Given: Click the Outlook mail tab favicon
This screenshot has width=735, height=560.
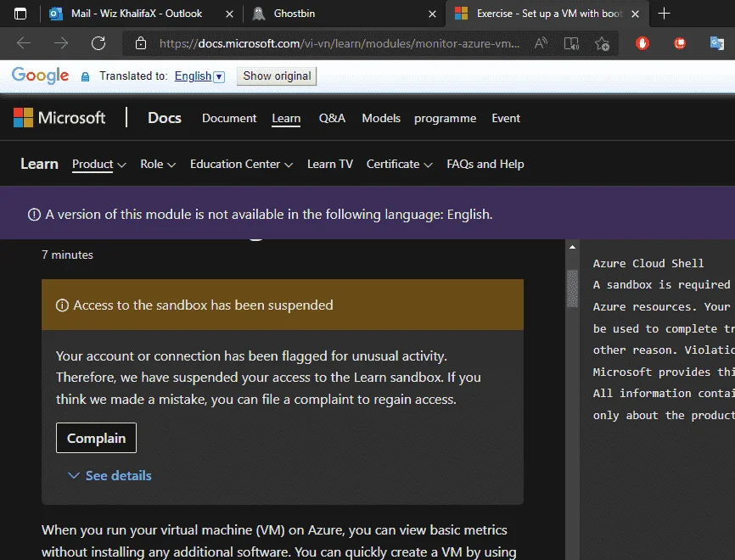Looking at the screenshot, I should tap(56, 14).
